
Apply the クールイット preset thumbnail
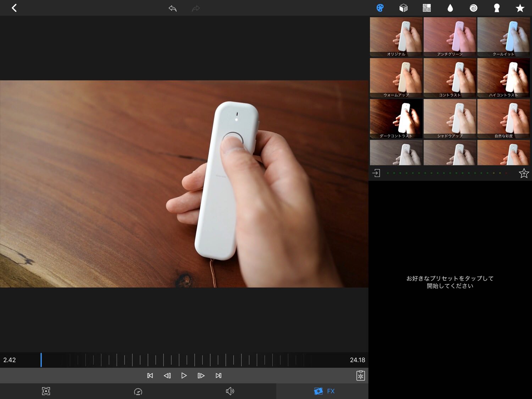pyautogui.click(x=503, y=37)
